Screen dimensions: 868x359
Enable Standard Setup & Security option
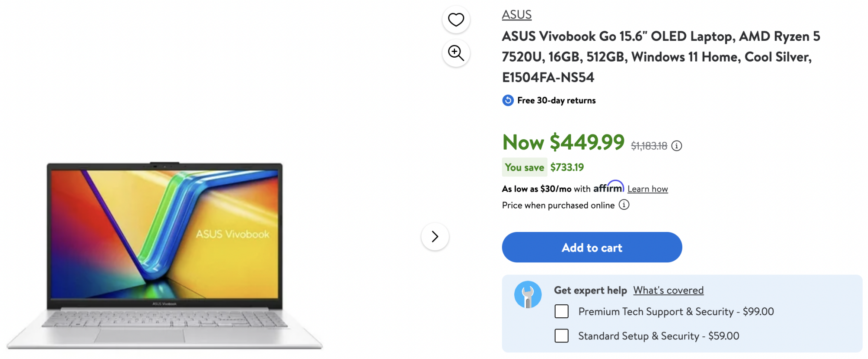coord(562,336)
